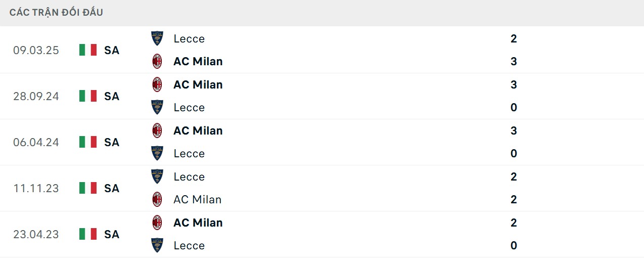Click Lecce crest in 28.09.24 match
The image size is (644, 264).
coord(157,107)
